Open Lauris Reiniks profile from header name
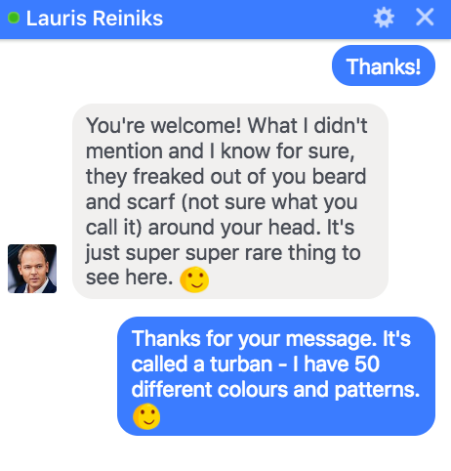 [94, 18]
